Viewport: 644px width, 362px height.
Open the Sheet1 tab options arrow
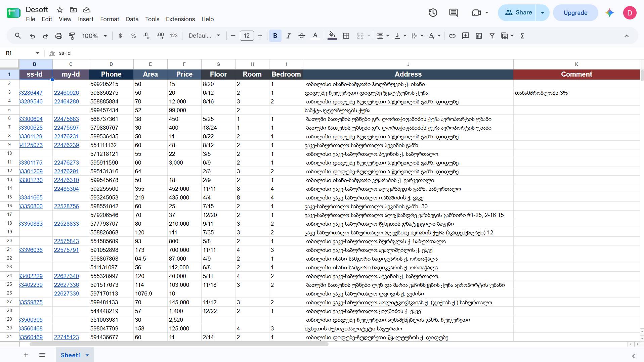87,355
